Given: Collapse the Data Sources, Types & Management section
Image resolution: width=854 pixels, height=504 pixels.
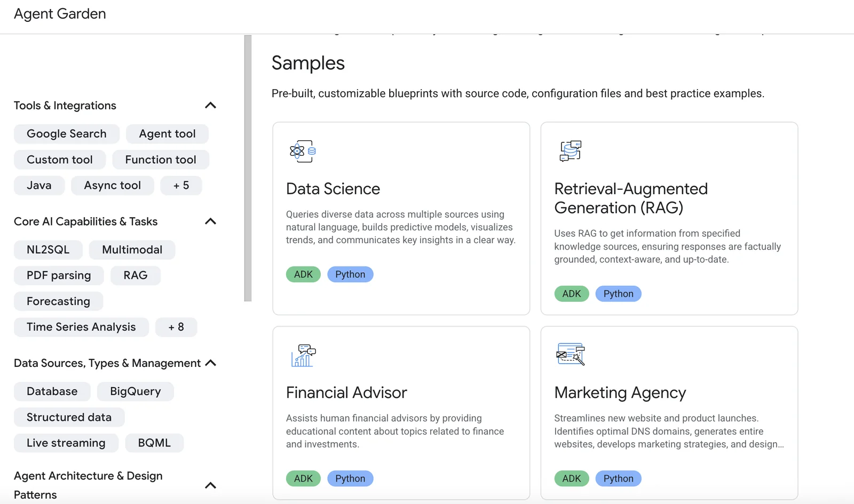Looking at the screenshot, I should [210, 363].
